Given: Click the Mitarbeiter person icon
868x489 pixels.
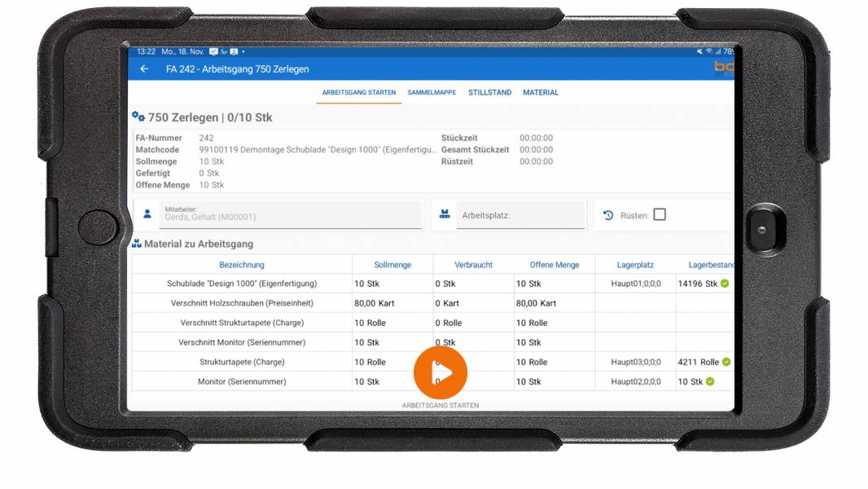Looking at the screenshot, I should point(147,214).
